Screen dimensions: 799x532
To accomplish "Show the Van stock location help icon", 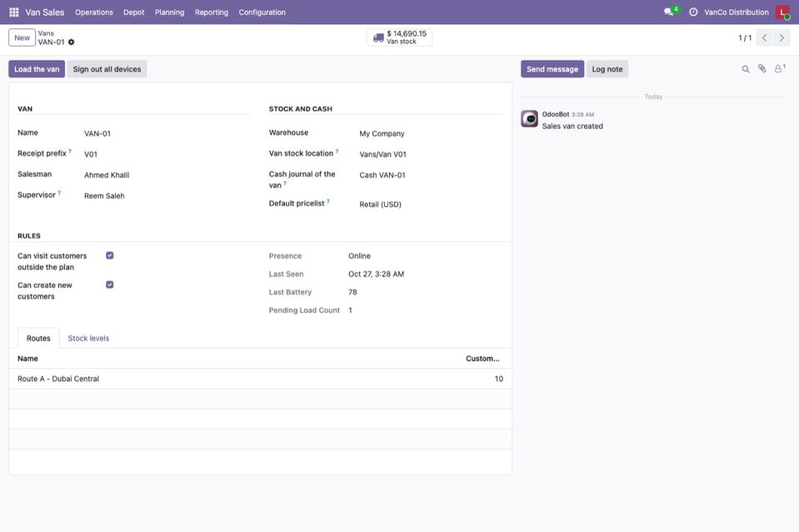I will point(337,152).
